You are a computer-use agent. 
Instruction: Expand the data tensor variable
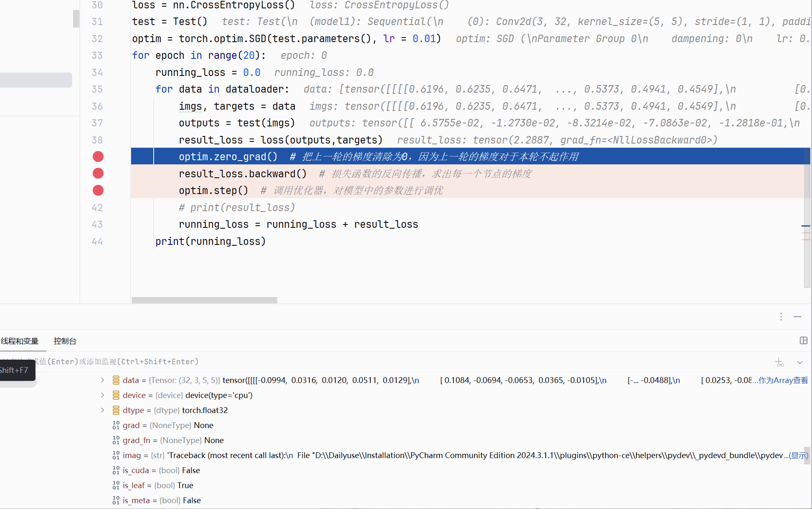click(x=102, y=380)
